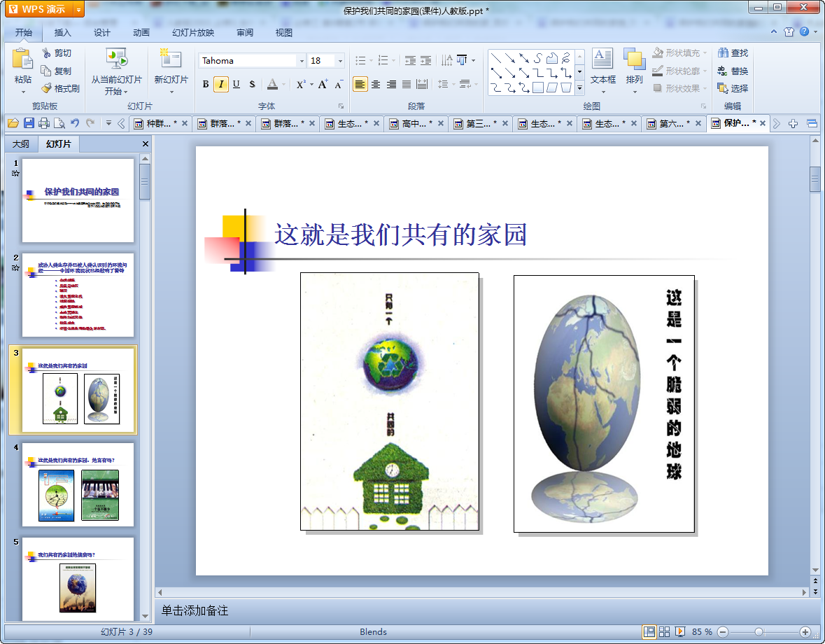Click the undo arrow icon
This screenshot has width=825, height=644.
click(x=75, y=123)
